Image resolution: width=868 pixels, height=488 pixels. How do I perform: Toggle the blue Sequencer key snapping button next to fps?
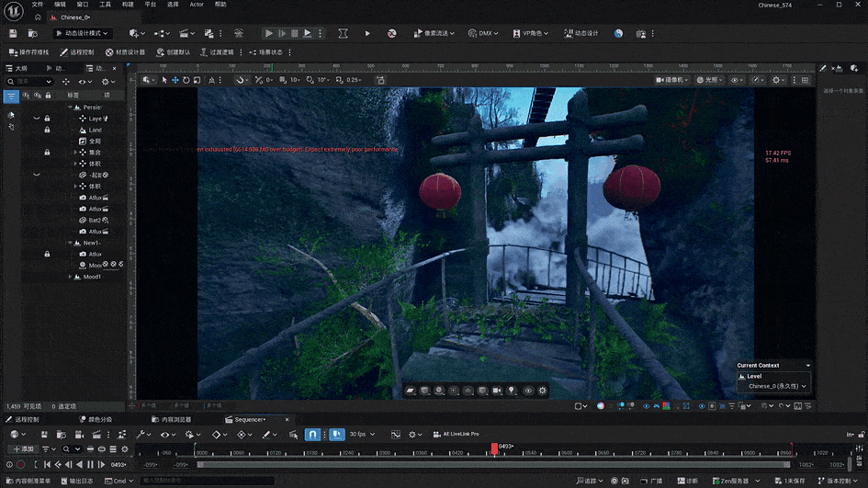[x=336, y=435]
